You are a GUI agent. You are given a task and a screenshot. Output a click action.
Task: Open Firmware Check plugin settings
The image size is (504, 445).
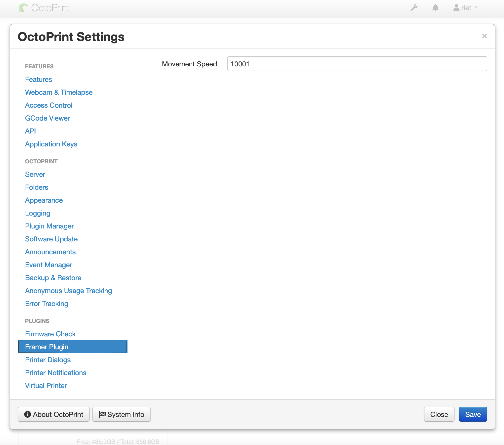(50, 334)
